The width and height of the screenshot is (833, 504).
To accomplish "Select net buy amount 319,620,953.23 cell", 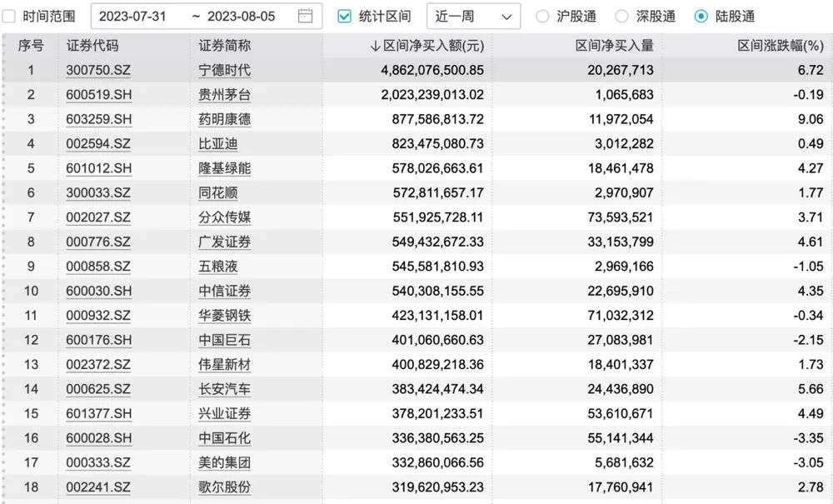I will pyautogui.click(x=438, y=487).
